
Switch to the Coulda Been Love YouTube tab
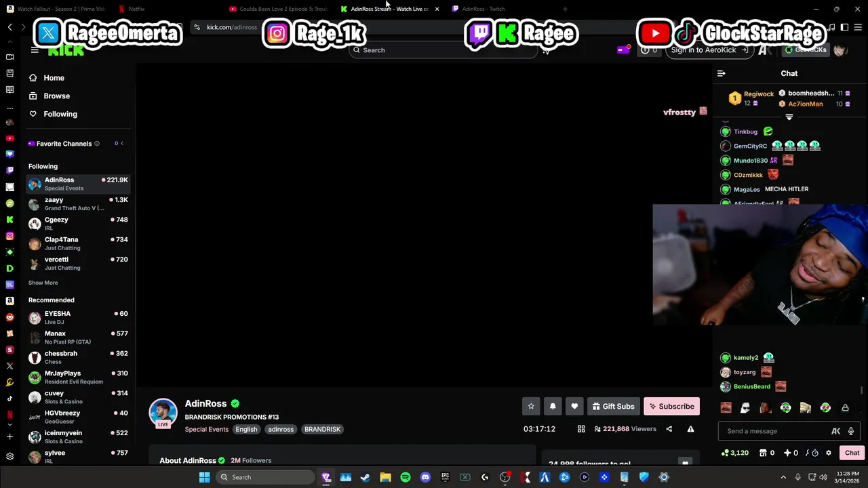coord(279,9)
